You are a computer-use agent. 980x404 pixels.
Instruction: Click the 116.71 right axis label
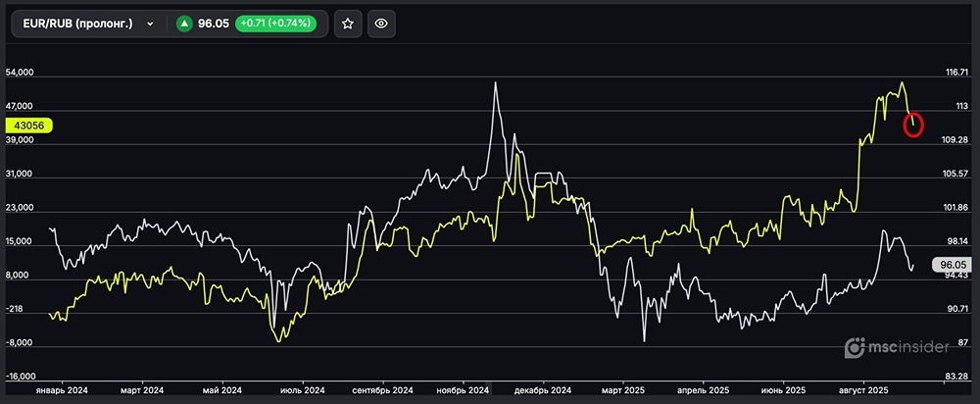click(957, 73)
